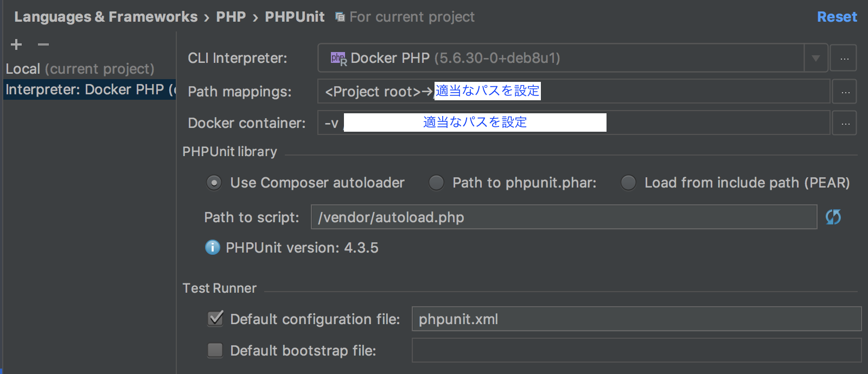This screenshot has height=374, width=868.
Task: Add a new PHPUnit interpreter configuration
Action: (16, 44)
